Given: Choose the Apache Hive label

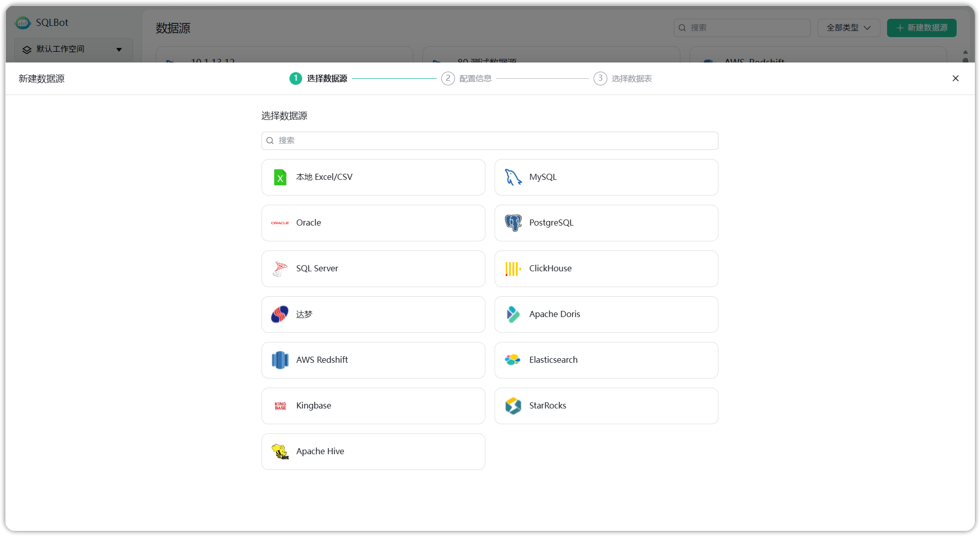Looking at the screenshot, I should click(x=320, y=452).
